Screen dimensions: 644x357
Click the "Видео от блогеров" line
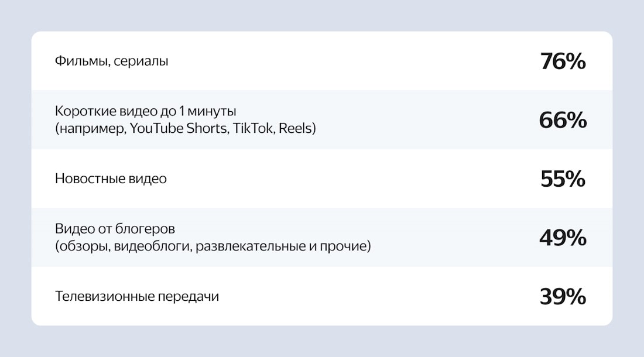(115, 229)
